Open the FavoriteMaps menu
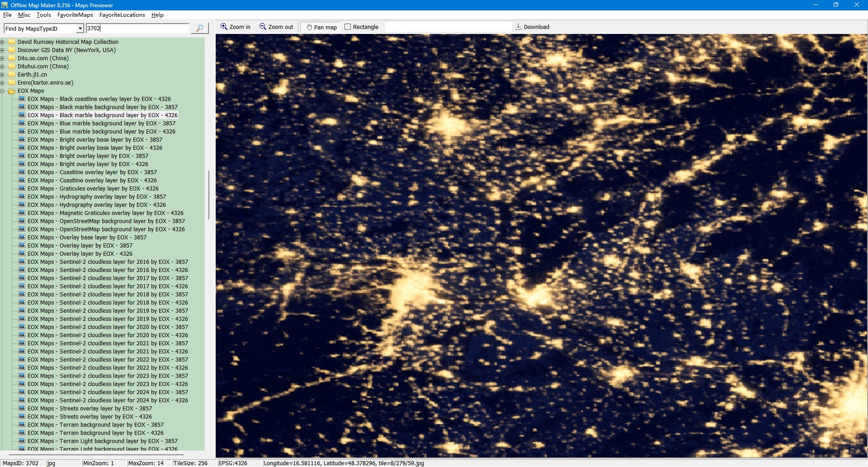This screenshot has height=467, width=868. [x=75, y=15]
